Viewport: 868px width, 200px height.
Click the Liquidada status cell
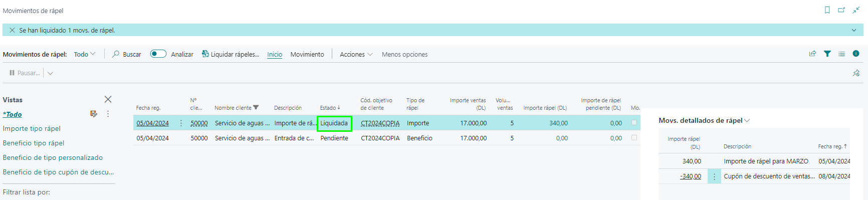coord(334,123)
